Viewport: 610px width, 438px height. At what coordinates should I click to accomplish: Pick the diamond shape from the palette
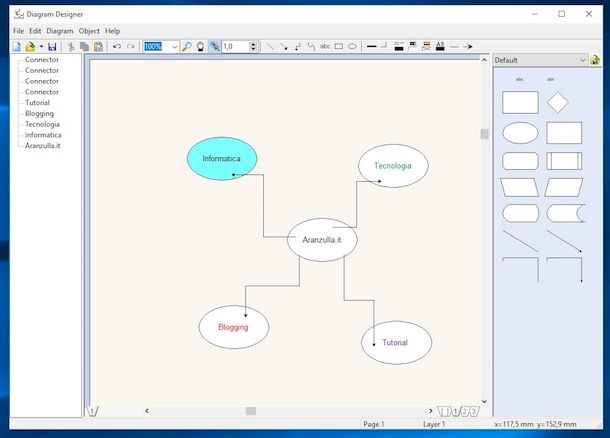point(557,102)
